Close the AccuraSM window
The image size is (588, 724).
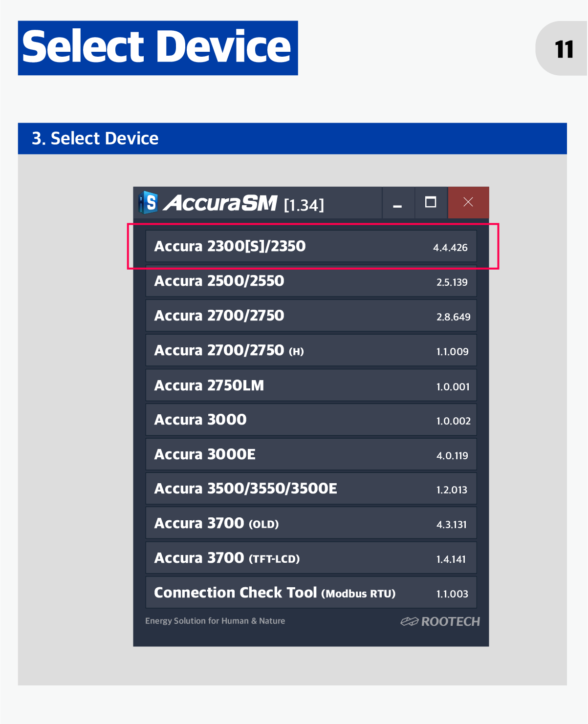point(468,203)
